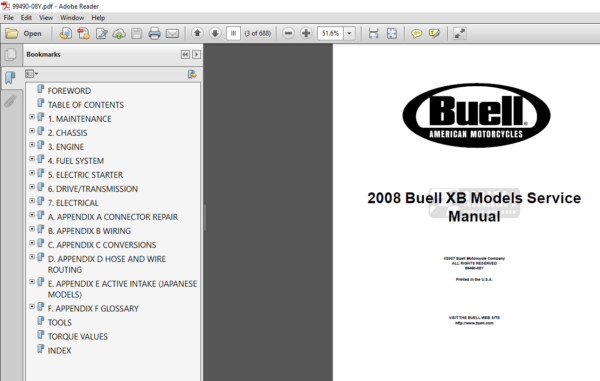Open the zoom percentage dropdown arrow
The image size is (600, 381).
point(349,33)
